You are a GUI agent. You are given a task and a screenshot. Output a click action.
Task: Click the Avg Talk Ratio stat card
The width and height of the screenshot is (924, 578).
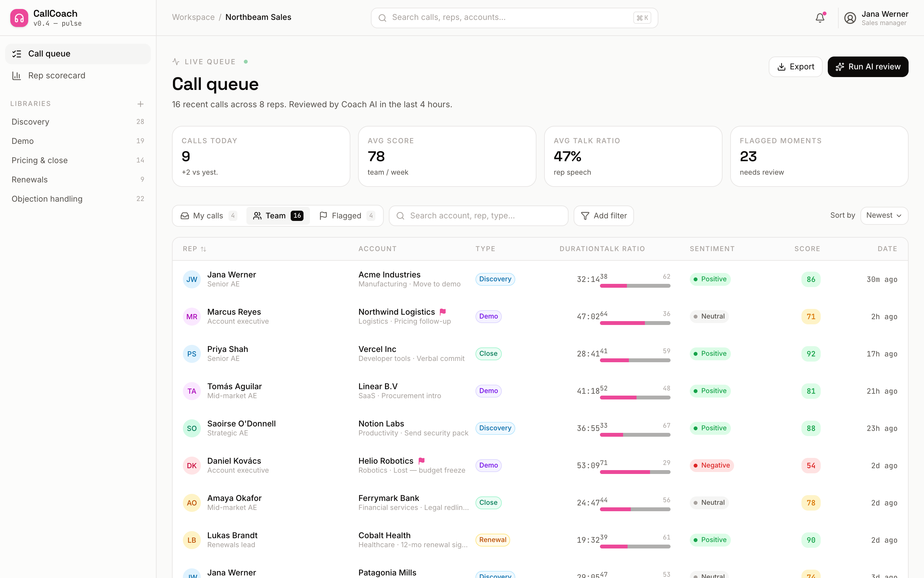pyautogui.click(x=633, y=156)
